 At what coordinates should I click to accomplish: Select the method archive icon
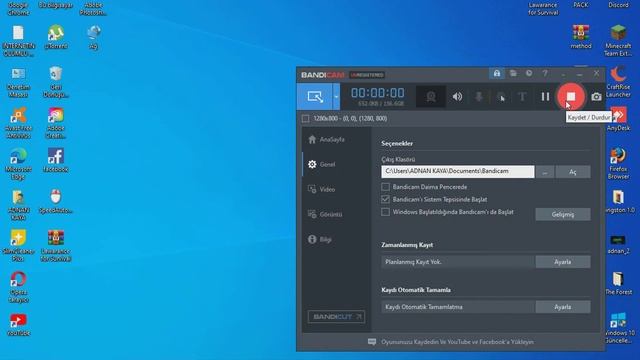(581, 37)
